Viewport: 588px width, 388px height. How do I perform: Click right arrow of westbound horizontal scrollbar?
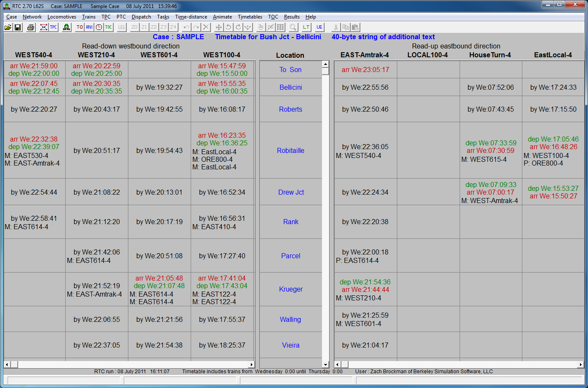252,364
